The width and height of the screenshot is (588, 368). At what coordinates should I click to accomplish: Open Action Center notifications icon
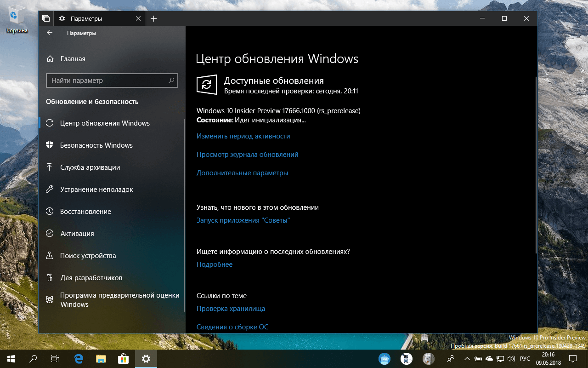coord(574,359)
